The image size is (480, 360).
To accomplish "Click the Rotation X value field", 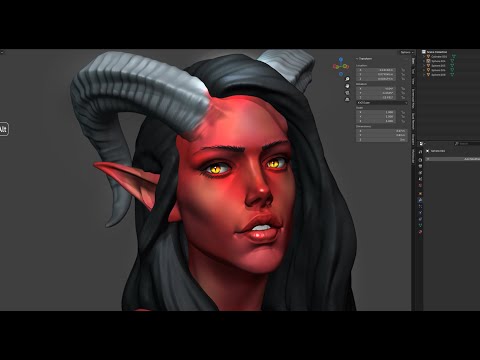I will pyautogui.click(x=376, y=89).
